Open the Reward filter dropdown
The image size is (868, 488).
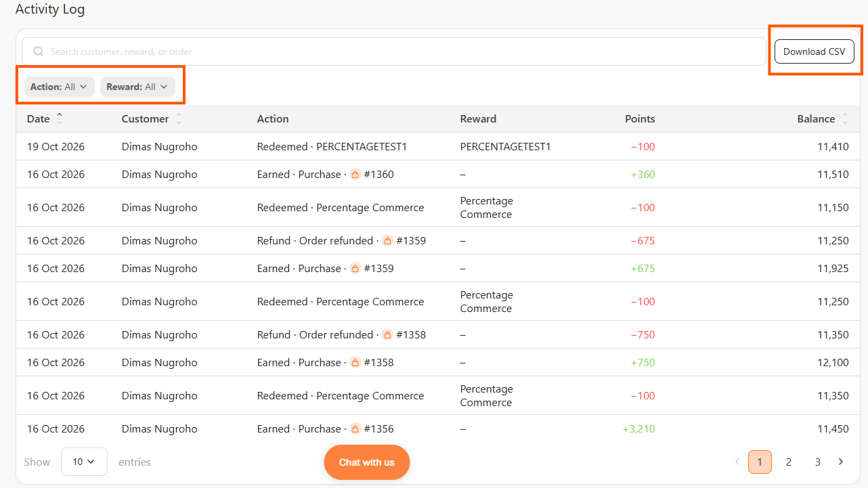(x=137, y=87)
